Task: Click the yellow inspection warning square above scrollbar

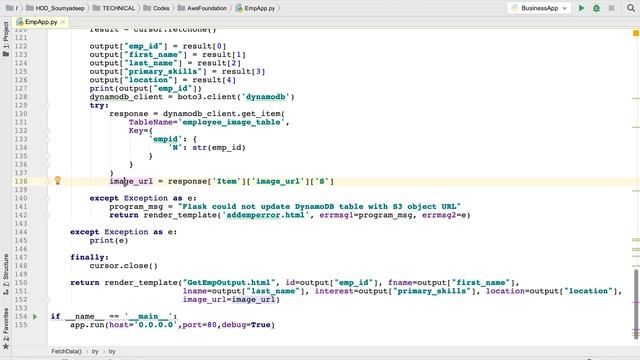Action: 636,33
